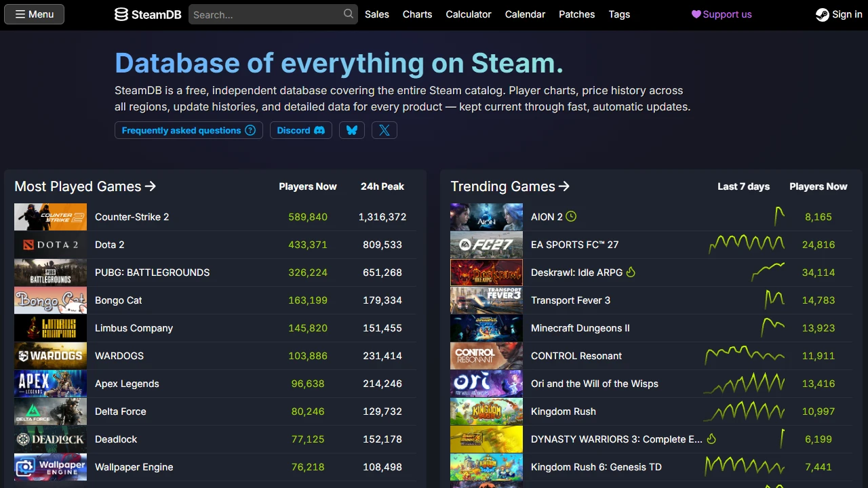Image resolution: width=868 pixels, height=488 pixels.
Task: Click the Deadlock game title
Action: [x=116, y=439]
